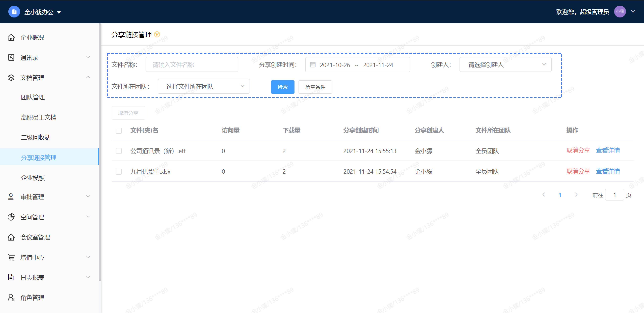The width and height of the screenshot is (644, 313).
Task: Click the 审批管理 stamp icon
Action: click(11, 197)
